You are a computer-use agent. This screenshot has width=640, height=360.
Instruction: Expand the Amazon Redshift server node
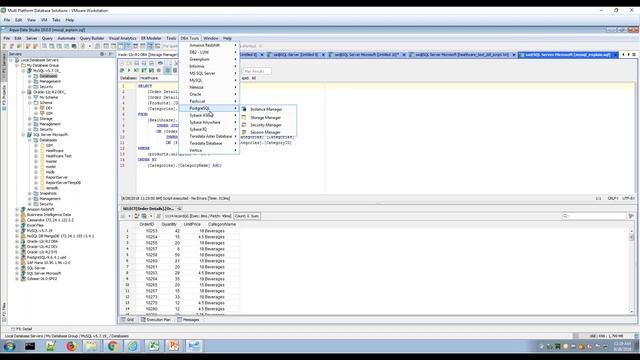pos(17,209)
